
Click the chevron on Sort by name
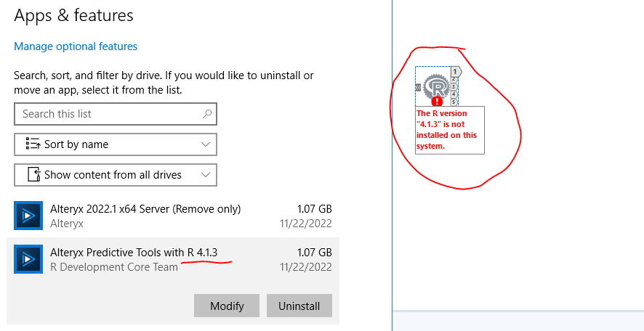206,144
